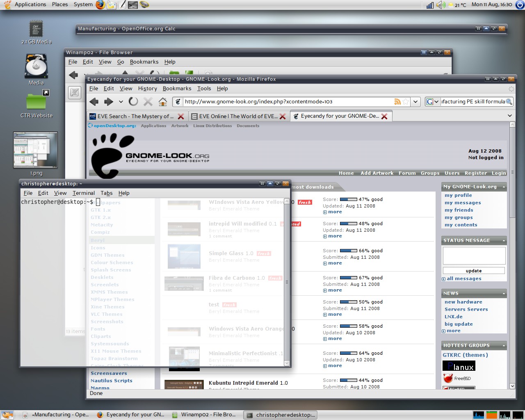Click the Firefox search text field
This screenshot has height=420, width=525.
tap(473, 102)
